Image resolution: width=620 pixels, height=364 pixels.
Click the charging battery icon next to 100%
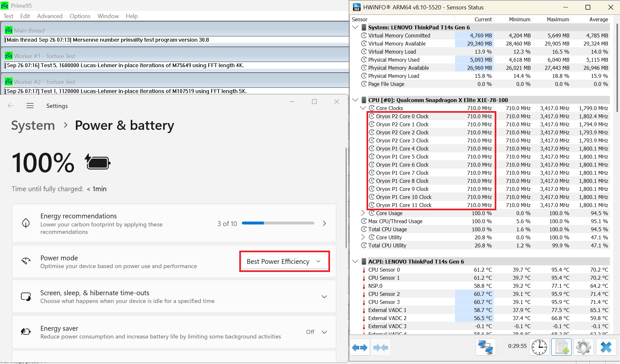coord(98,161)
